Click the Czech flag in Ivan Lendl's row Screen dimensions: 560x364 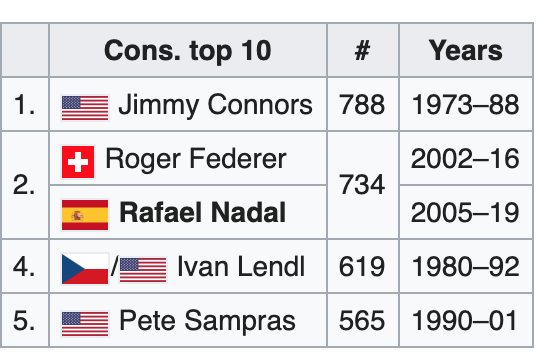(x=85, y=269)
